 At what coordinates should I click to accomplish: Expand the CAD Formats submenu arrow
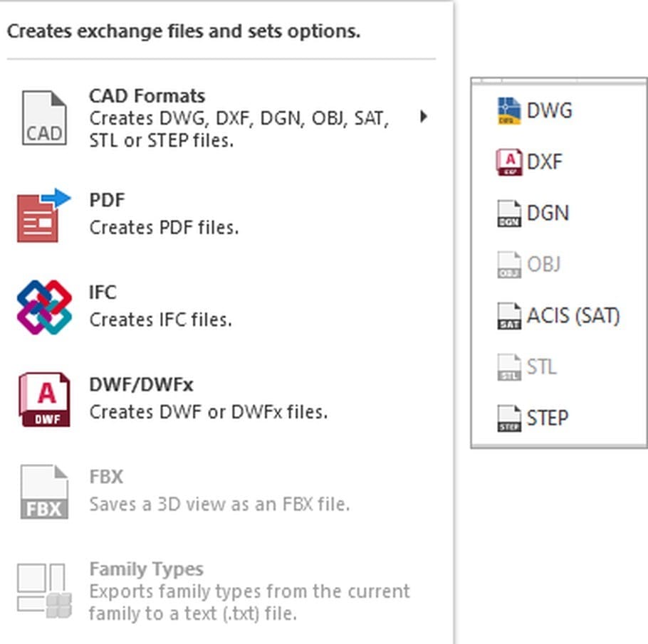(423, 117)
